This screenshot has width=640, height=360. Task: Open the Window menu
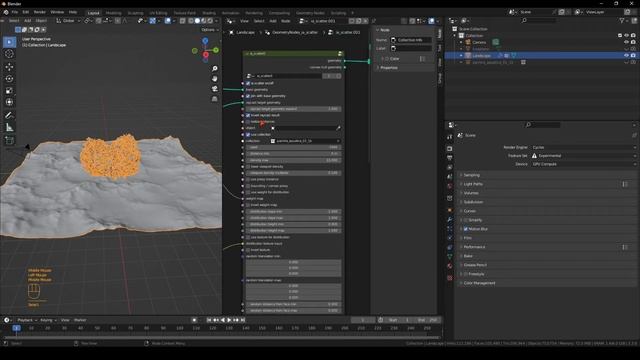click(x=57, y=12)
